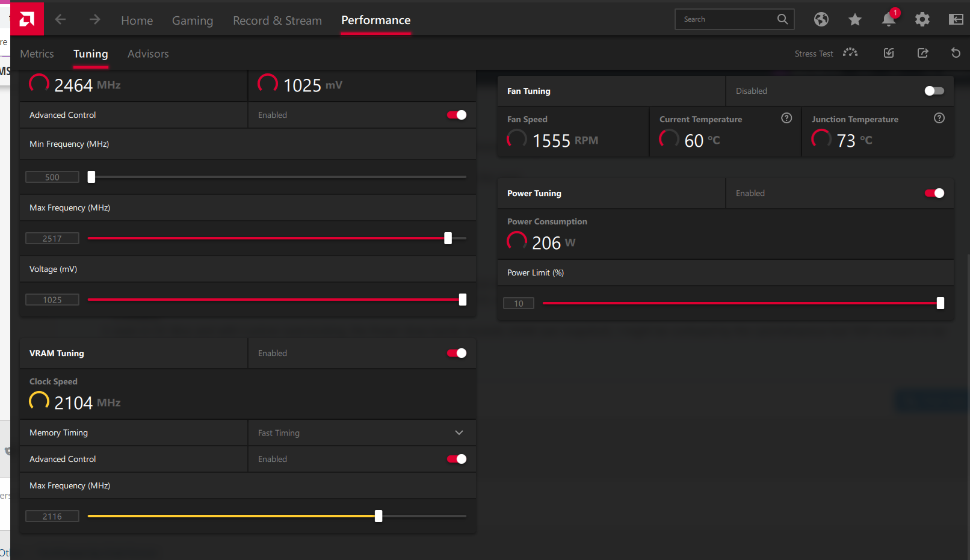Select the Performance tab
Image resolution: width=970 pixels, height=560 pixels.
(376, 20)
